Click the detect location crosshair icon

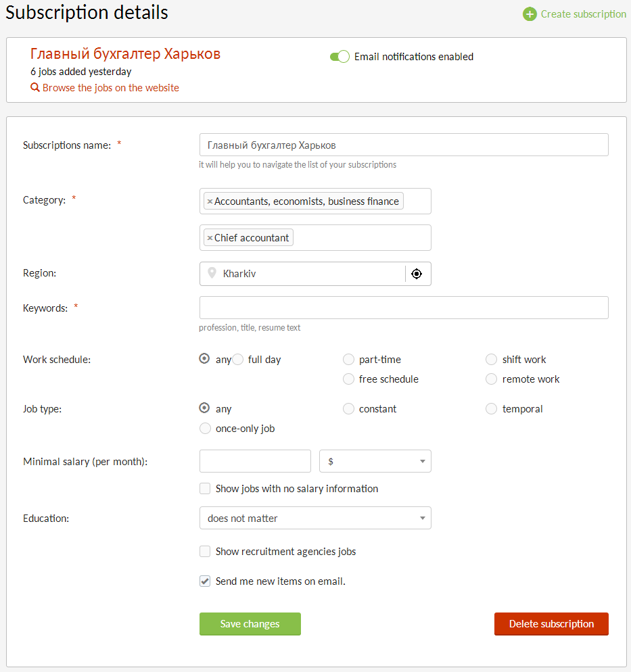click(417, 274)
